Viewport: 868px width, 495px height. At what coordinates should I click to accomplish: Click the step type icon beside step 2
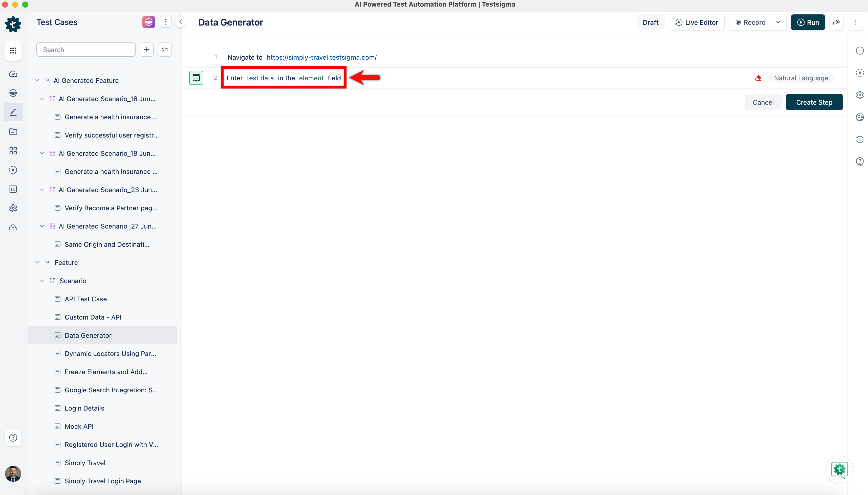(196, 78)
